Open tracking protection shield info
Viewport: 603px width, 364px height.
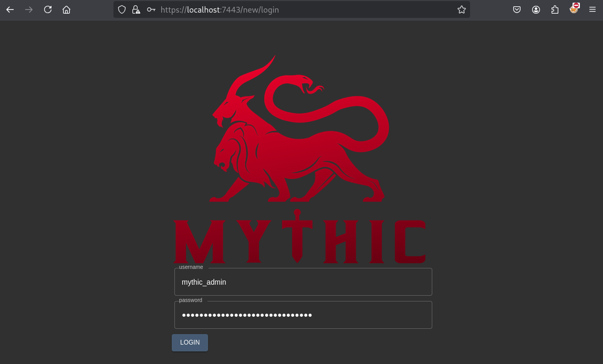(122, 9)
